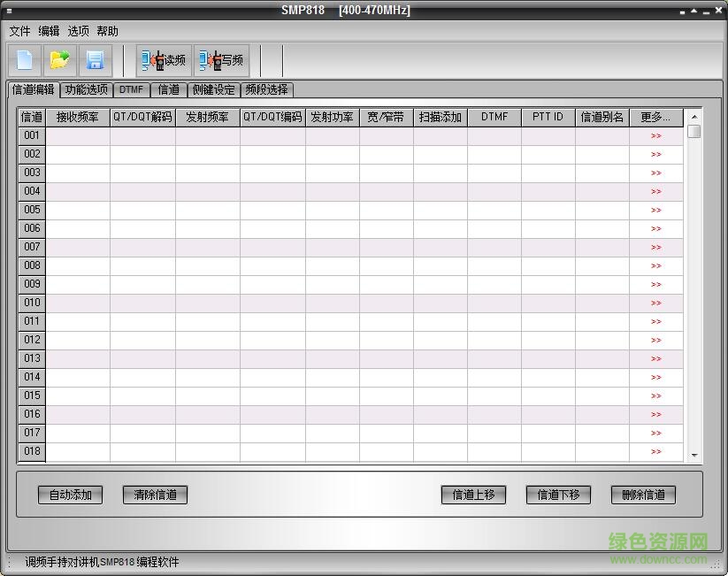
Task: Create a new file using the toolbar icon
Action: pos(24,59)
